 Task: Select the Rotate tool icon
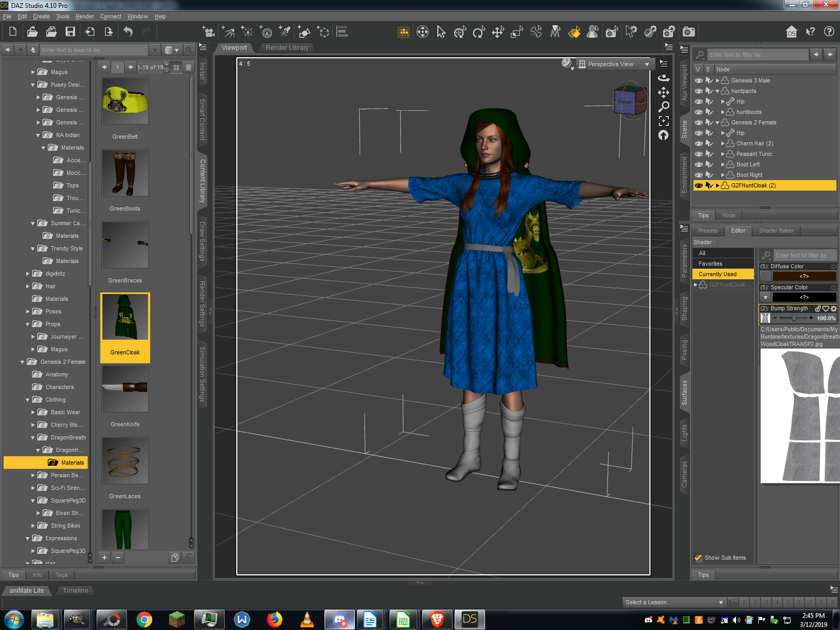pos(479,32)
